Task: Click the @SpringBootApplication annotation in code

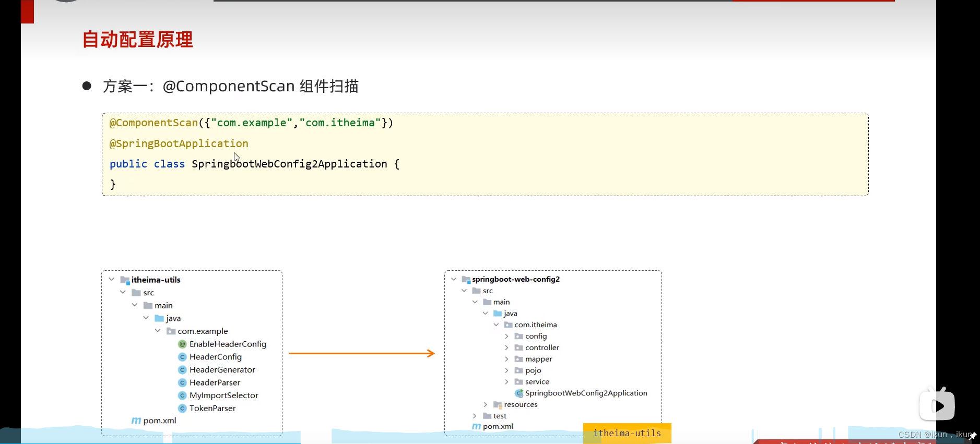Action: click(x=179, y=143)
